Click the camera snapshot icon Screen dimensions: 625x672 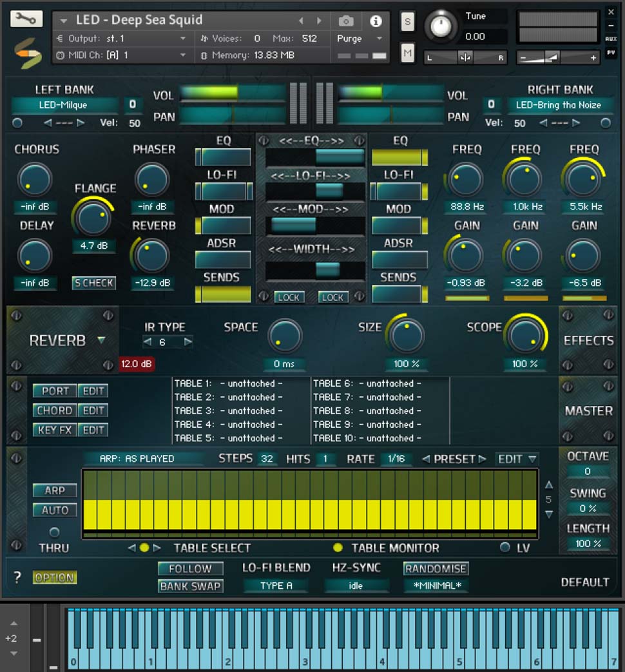point(346,21)
